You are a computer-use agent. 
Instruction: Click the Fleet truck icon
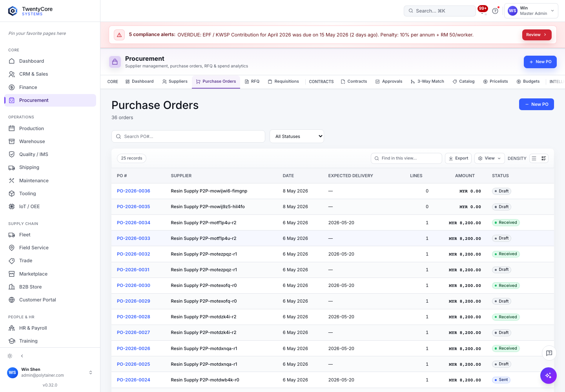[x=12, y=235]
